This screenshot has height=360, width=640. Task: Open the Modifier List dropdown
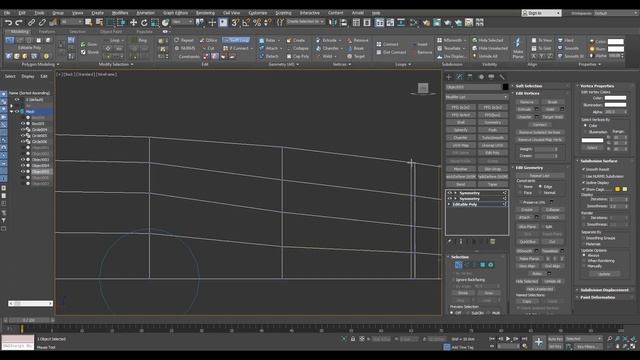(476, 97)
